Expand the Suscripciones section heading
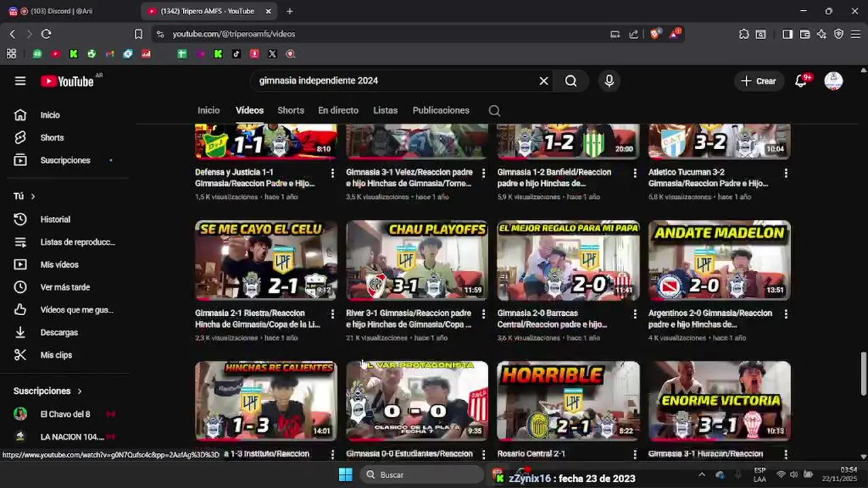 pyautogui.click(x=47, y=391)
